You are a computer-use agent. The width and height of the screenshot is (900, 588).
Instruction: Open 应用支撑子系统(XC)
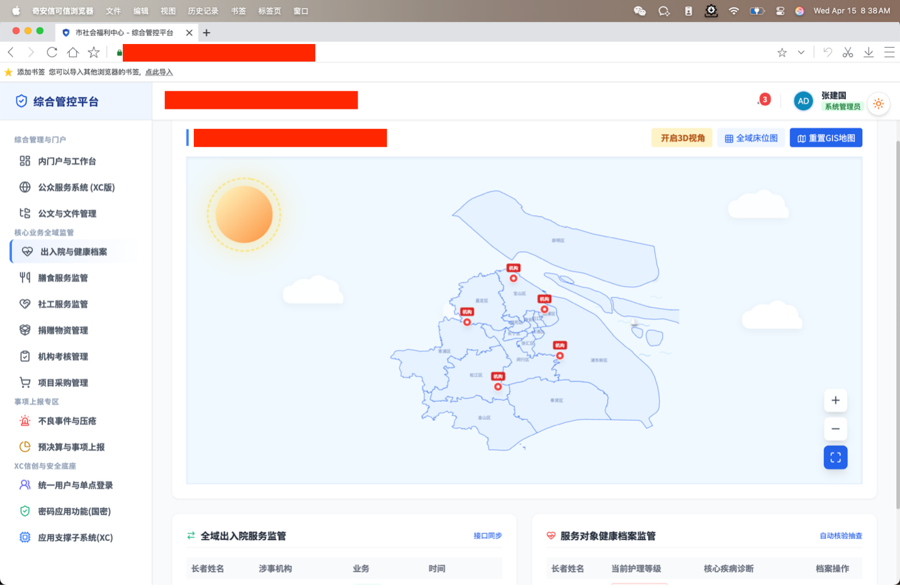[x=76, y=538]
